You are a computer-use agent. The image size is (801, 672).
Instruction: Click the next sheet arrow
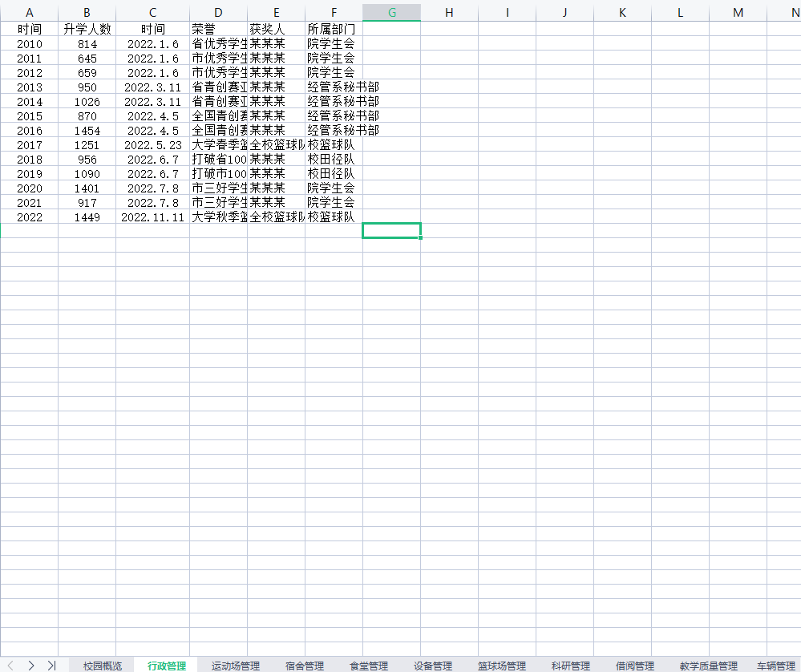[31, 665]
